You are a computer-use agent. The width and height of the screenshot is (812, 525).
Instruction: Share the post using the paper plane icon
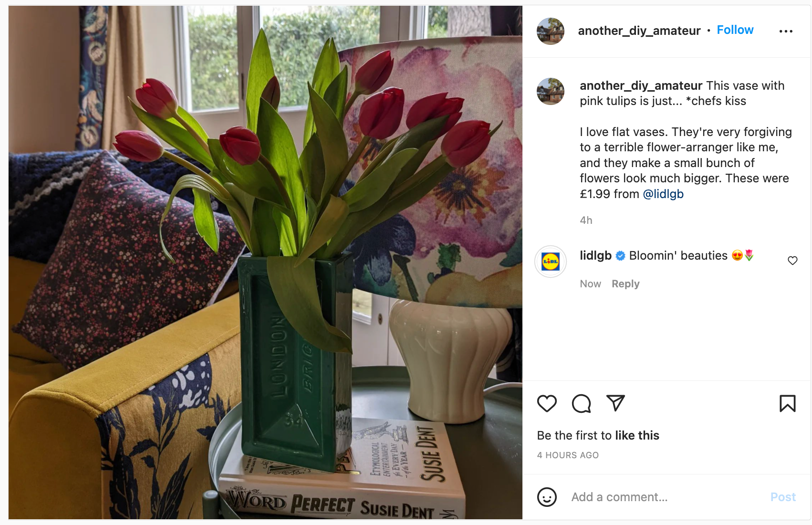click(615, 403)
